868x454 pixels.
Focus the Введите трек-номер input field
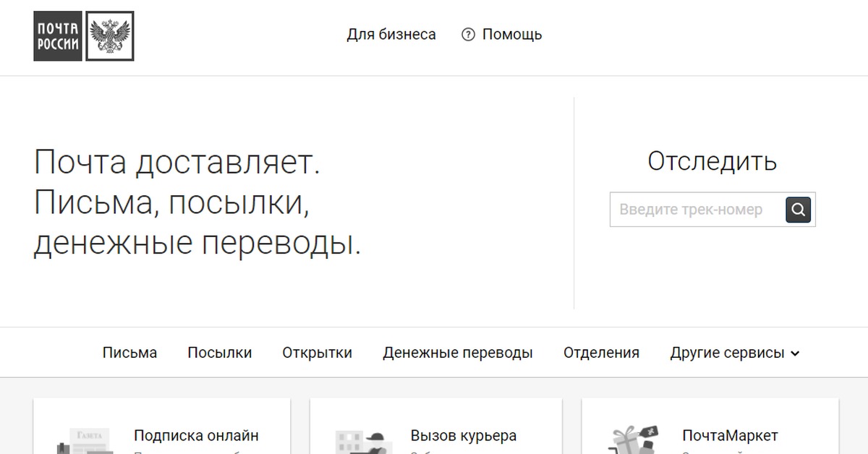(696, 210)
